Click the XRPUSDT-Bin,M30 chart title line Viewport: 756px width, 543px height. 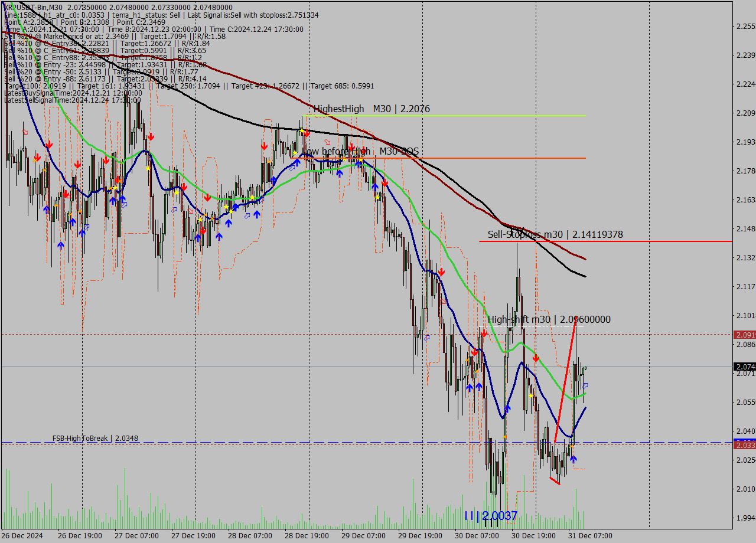[118, 6]
